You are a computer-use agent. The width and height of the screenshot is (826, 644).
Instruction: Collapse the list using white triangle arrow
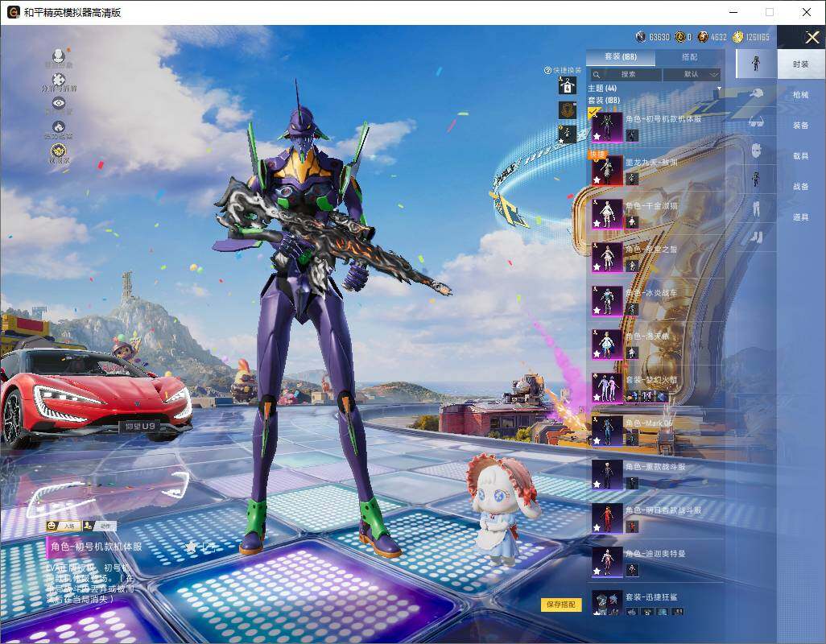(x=717, y=88)
